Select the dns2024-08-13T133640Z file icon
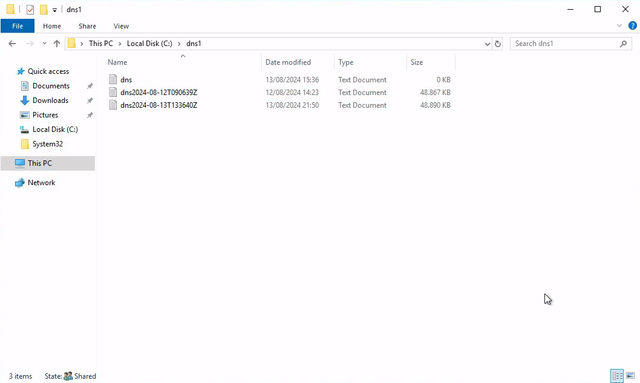The height and width of the screenshot is (383, 640). tap(113, 105)
